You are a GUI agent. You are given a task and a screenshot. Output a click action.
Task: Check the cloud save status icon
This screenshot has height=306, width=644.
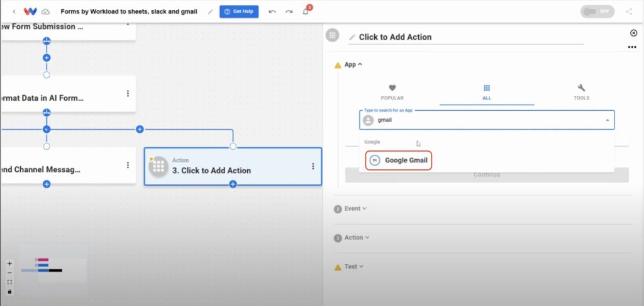pos(45,11)
